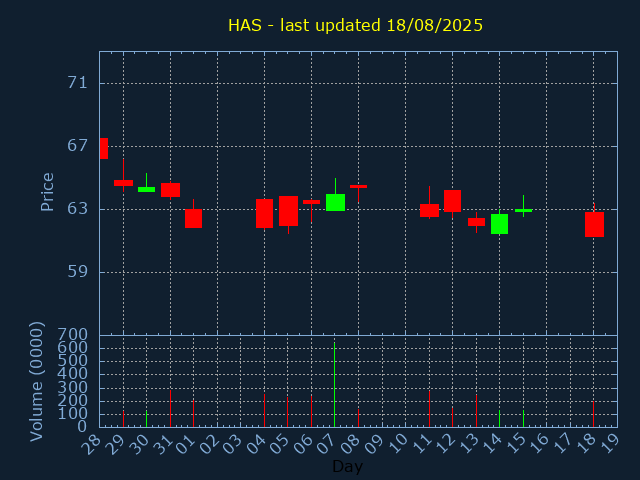Viewport: 640px width, 480px height.
Task: Click the red volume bar for day 31
Action: click(171, 409)
